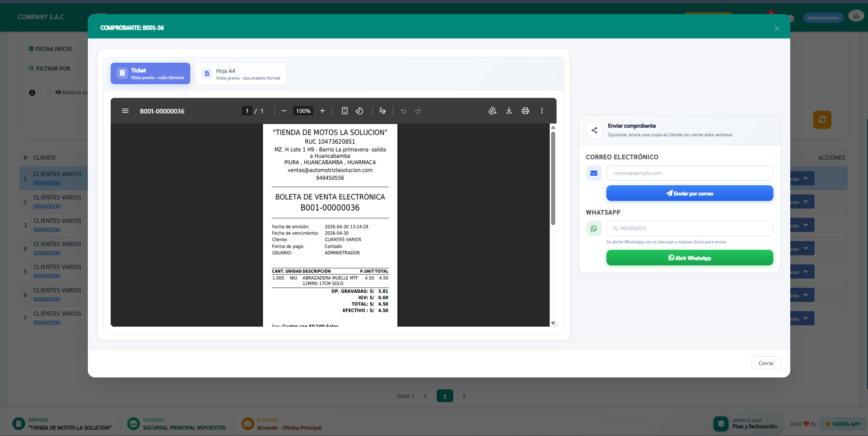This screenshot has width=868, height=436.
Task: Click the share icon beside Enviar comprobante
Action: [594, 130]
